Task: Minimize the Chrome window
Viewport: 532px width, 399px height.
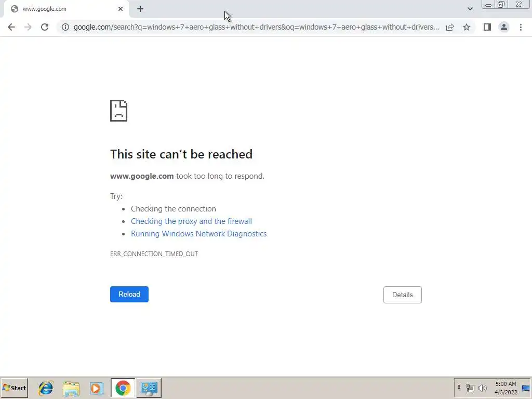Action: click(x=488, y=5)
